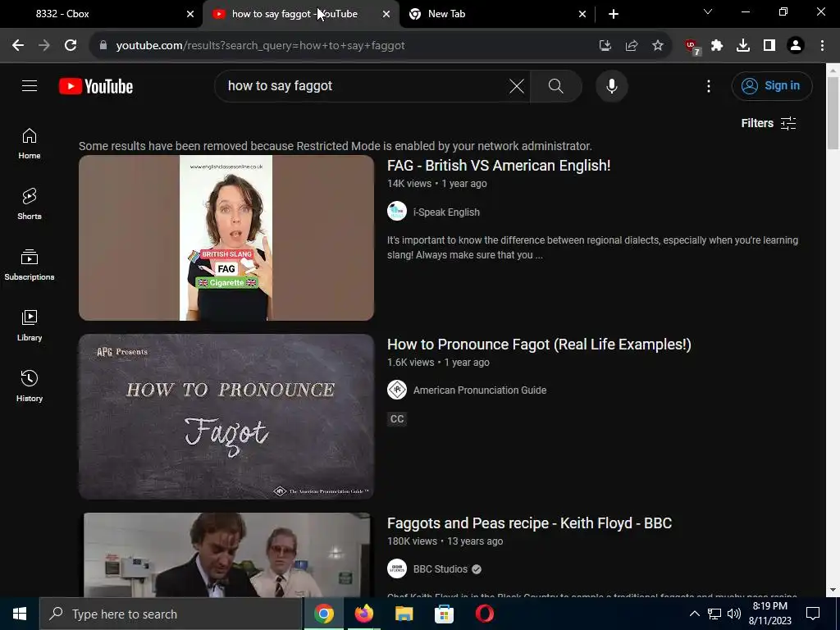Click the Windows taskbar search box
The width and height of the screenshot is (840, 630).
click(x=171, y=614)
